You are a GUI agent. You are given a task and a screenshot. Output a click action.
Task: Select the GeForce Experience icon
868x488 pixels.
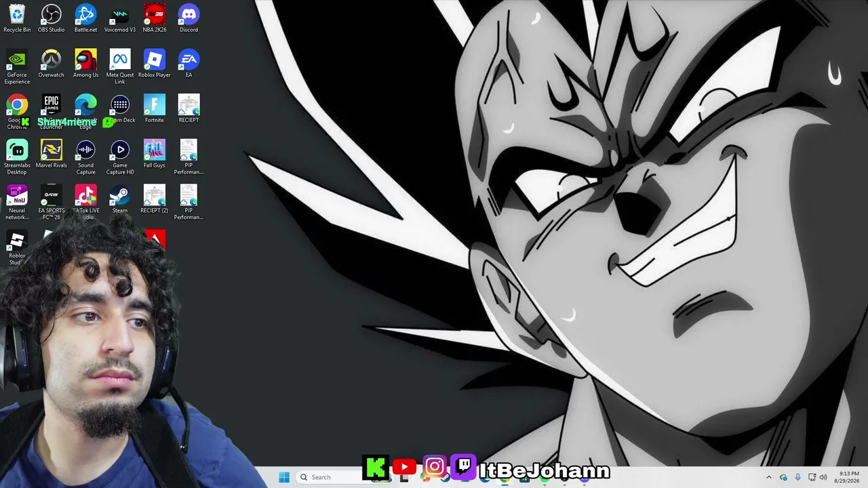coord(17,67)
